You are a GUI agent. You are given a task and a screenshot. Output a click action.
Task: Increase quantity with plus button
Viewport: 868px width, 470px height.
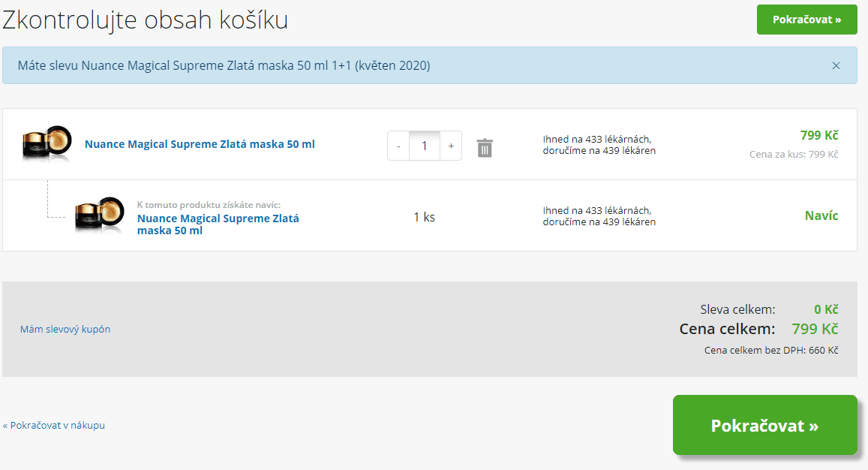pyautogui.click(x=451, y=146)
